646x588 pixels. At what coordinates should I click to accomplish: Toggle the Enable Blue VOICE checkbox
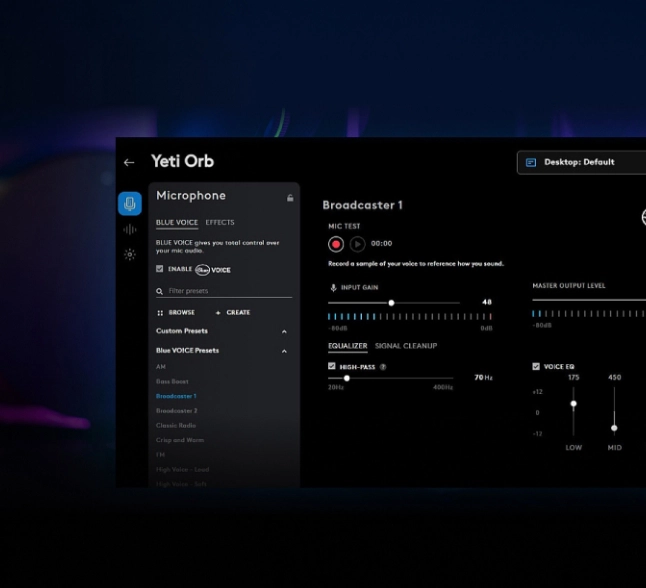159,269
